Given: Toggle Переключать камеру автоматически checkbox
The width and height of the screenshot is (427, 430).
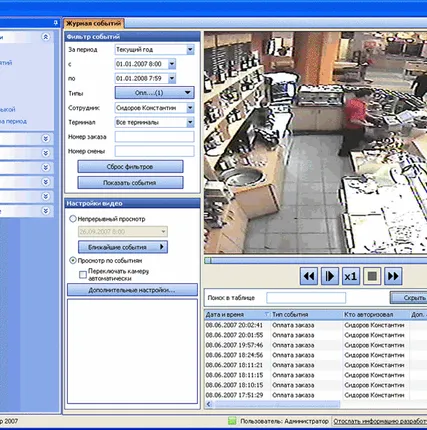Looking at the screenshot, I should [83, 275].
